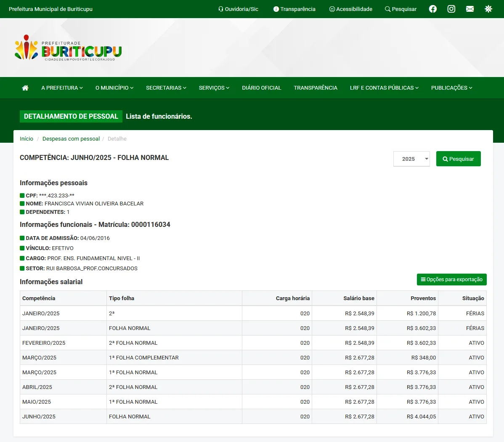Image resolution: width=504 pixels, height=442 pixels.
Task: Open Acessibilidade options
Action: coord(350,9)
